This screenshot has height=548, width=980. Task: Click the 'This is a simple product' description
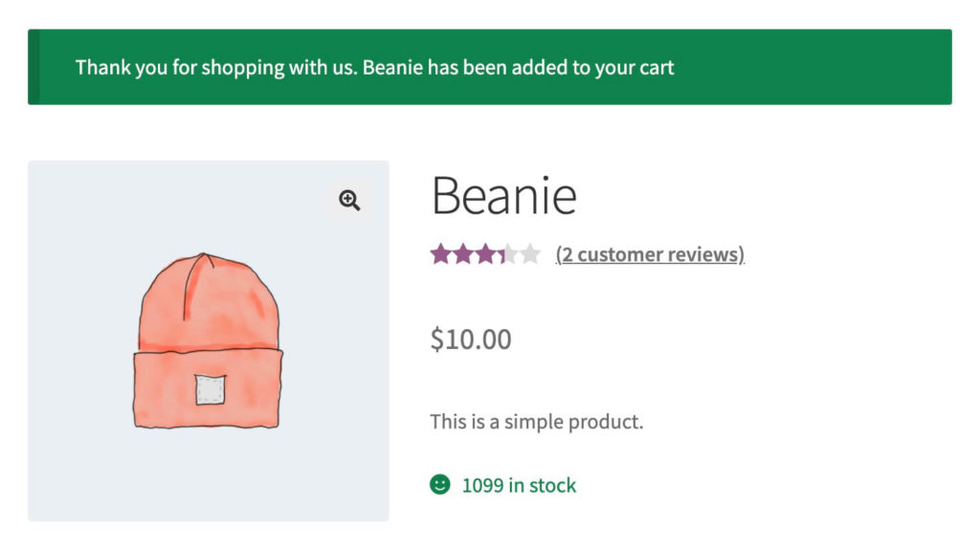click(536, 422)
